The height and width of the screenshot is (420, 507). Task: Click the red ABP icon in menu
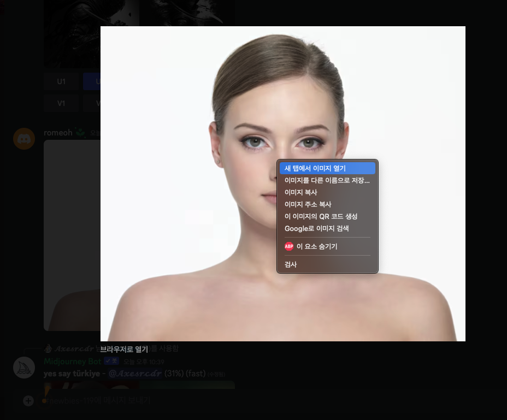point(289,246)
